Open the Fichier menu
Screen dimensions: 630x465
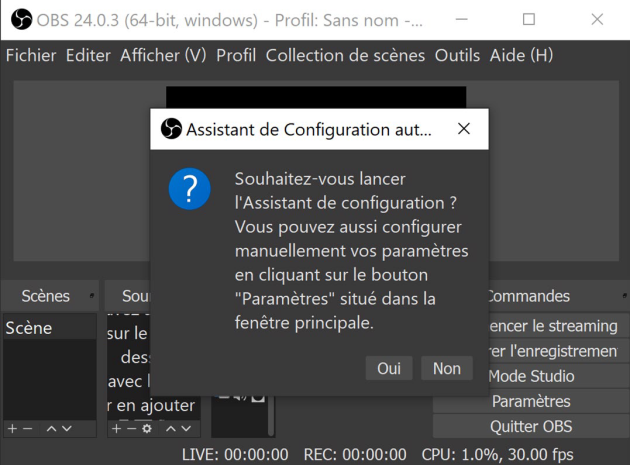click(x=31, y=55)
